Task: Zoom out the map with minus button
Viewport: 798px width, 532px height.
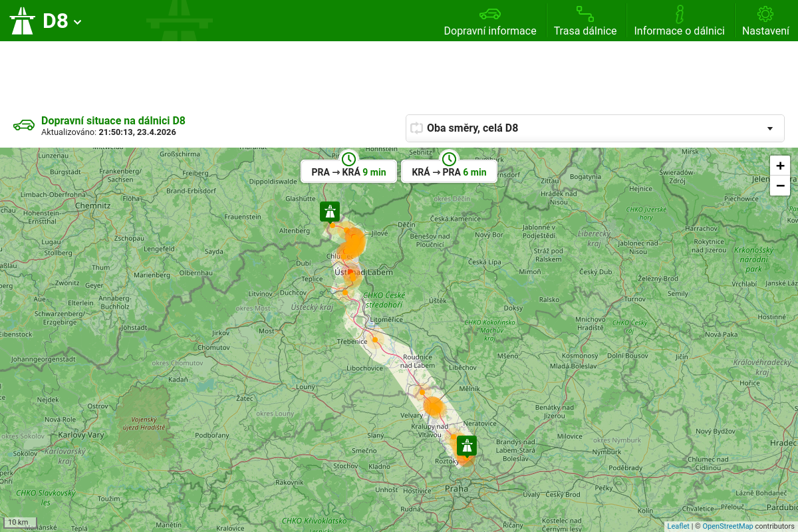Action: click(780, 186)
